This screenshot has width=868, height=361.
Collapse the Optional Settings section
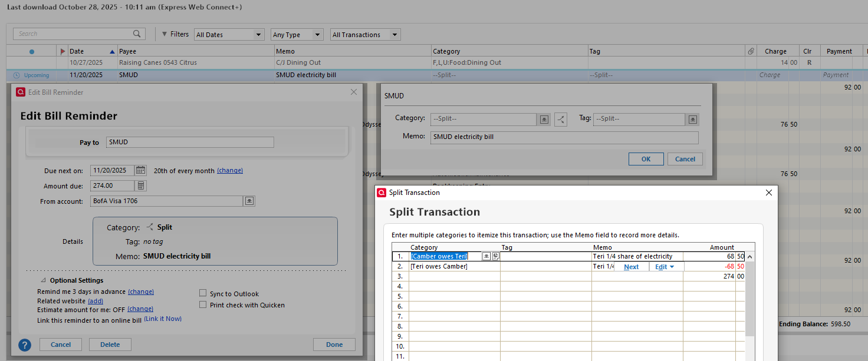coord(43,280)
